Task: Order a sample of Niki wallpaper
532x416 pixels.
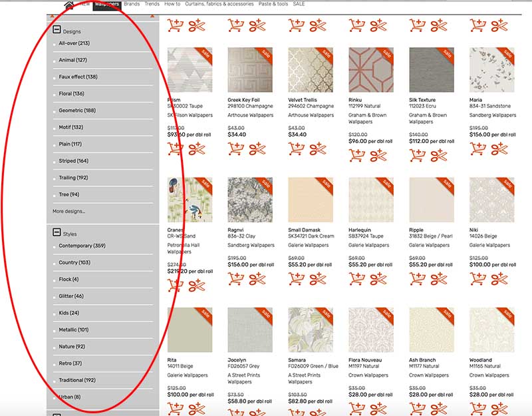Action: [x=499, y=279]
